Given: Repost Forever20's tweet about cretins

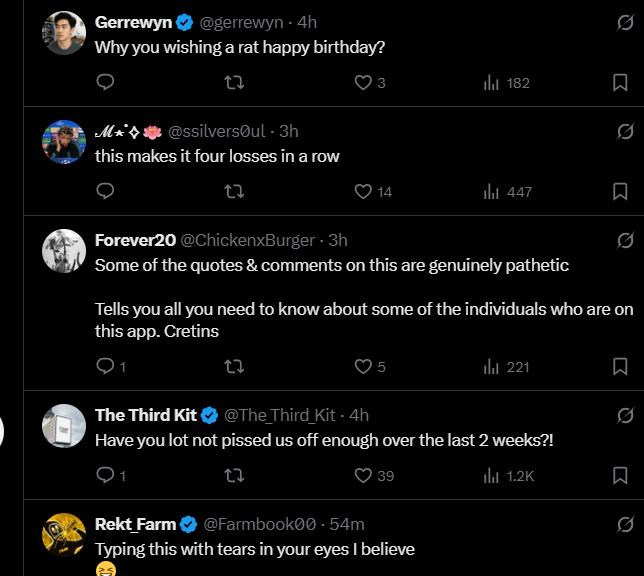Looking at the screenshot, I should coord(235,367).
